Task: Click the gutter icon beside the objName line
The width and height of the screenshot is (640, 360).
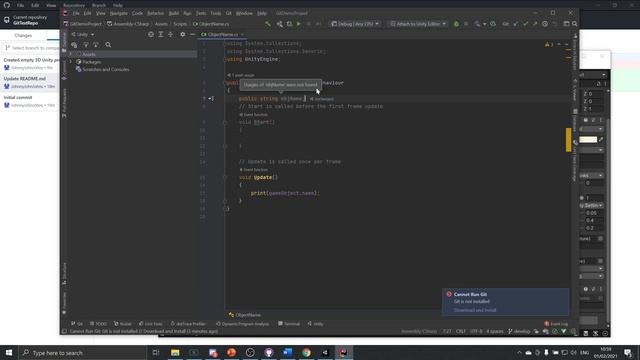Action: point(211,98)
